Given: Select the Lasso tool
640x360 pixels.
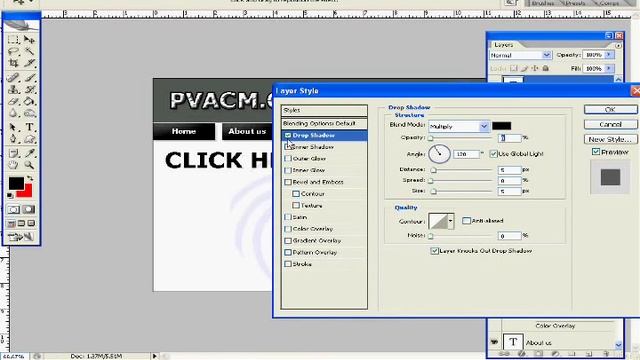Looking at the screenshot, I should (x=13, y=51).
